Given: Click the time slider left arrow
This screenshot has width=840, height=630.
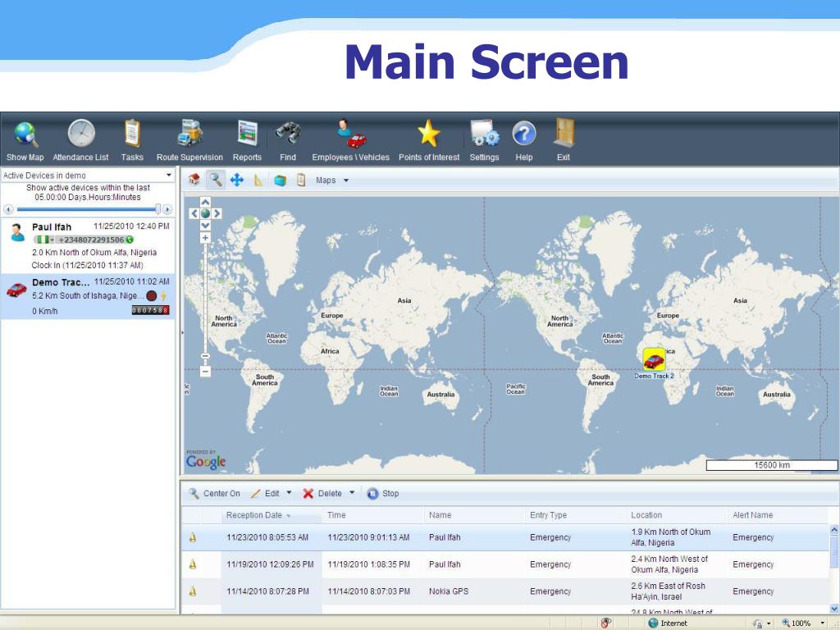Looking at the screenshot, I should coord(8,209).
